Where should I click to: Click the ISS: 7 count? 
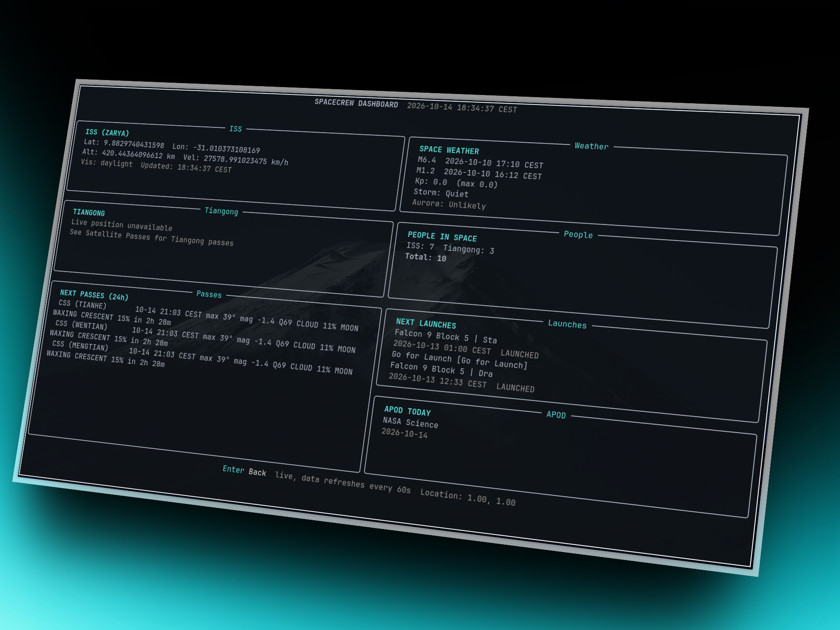pos(420,246)
